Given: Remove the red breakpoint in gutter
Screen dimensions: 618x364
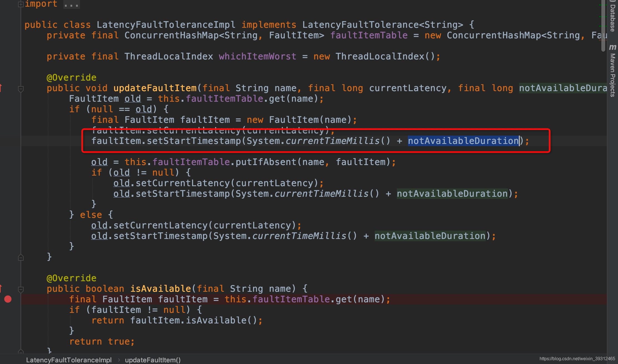Looking at the screenshot, I should (8, 299).
